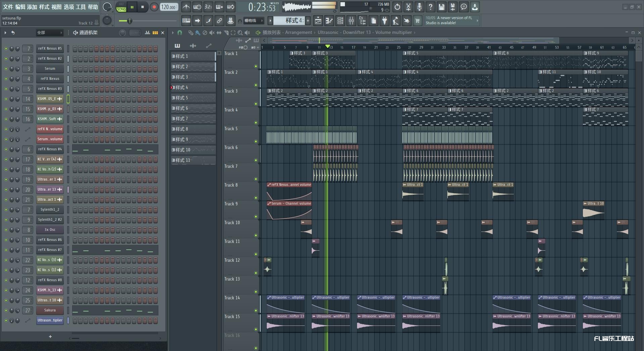Open the audio editor scissors icon
Viewport: 644px width, 351px height.
pos(408,7)
